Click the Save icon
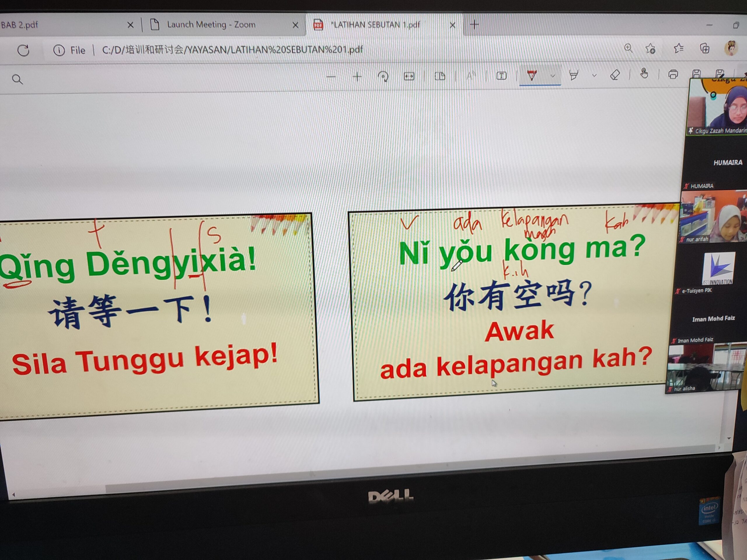Viewport: 747px width, 560px height. click(x=696, y=74)
